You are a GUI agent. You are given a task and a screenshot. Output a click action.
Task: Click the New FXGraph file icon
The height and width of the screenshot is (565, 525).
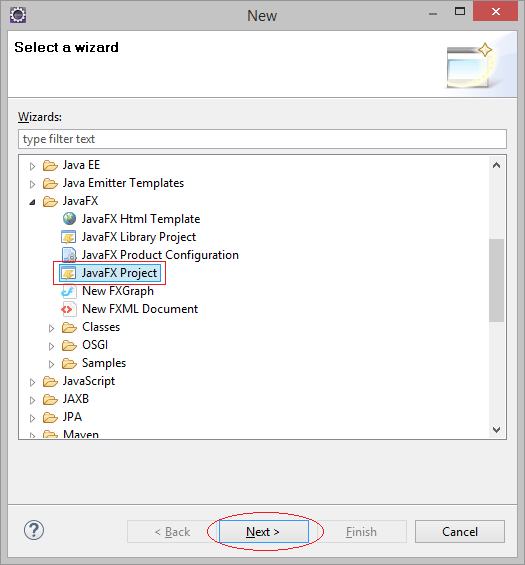pos(68,291)
